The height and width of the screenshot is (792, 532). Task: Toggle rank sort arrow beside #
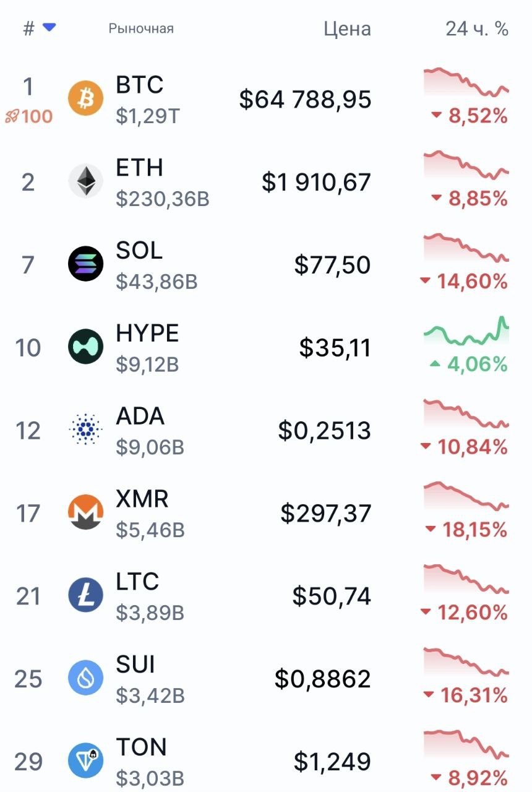pyautogui.click(x=49, y=27)
